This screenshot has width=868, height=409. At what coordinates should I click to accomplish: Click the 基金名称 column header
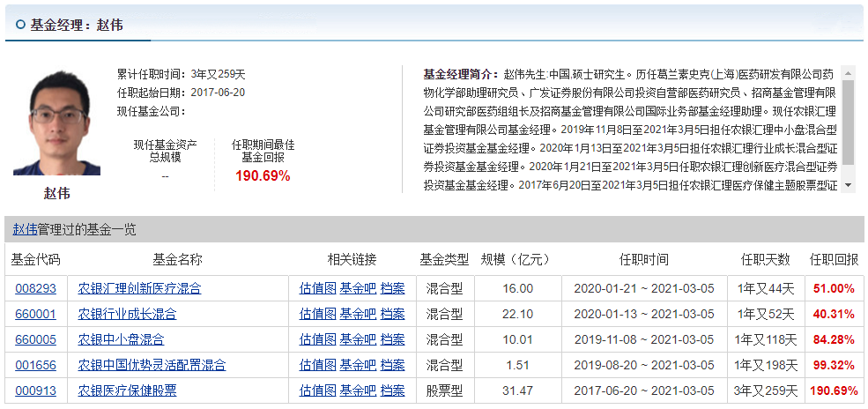coord(177,259)
